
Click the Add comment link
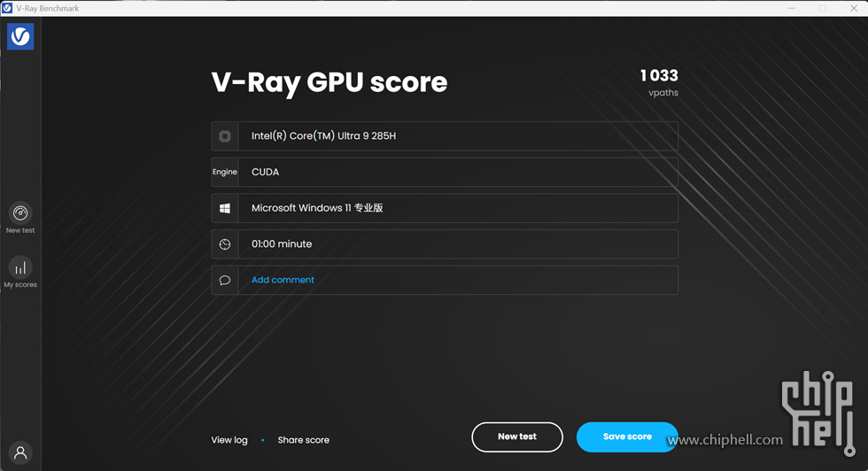pos(283,280)
